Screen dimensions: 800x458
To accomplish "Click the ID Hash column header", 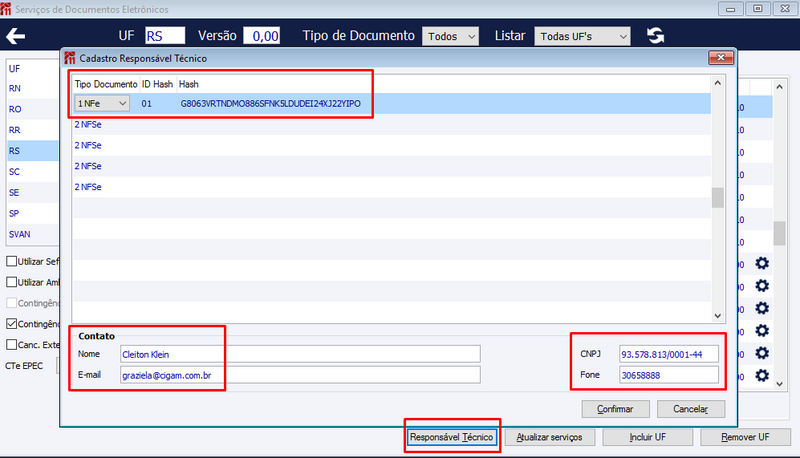I will coord(157,84).
